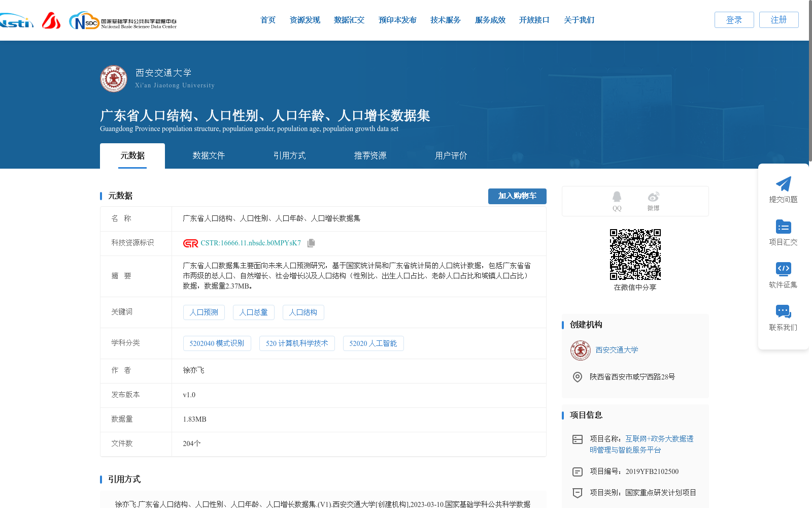The image size is (812, 508).
Task: Open 资源发现 in the navigation menu
Action: 304,20
